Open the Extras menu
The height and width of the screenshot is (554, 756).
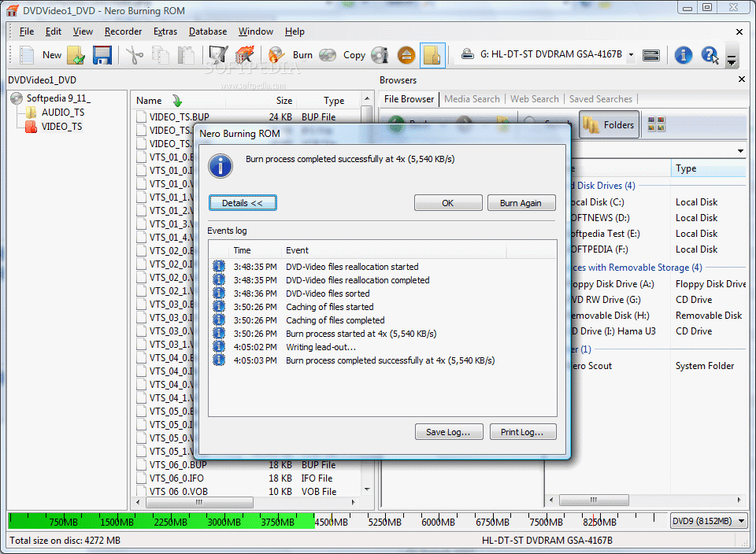click(165, 31)
